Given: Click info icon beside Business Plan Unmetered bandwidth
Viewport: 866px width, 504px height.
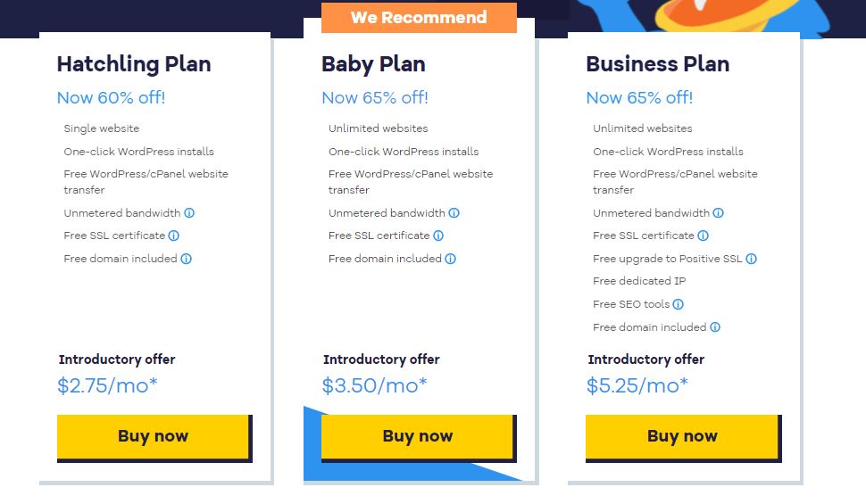Looking at the screenshot, I should tap(719, 213).
